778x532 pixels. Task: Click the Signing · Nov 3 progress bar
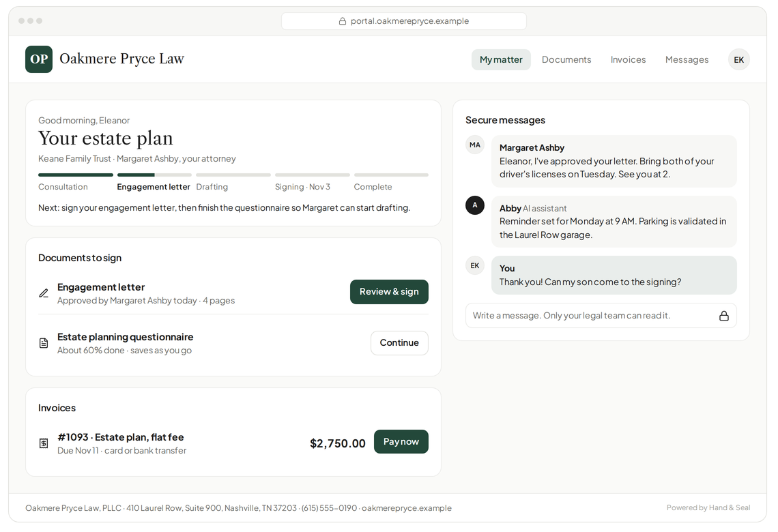pyautogui.click(x=312, y=175)
